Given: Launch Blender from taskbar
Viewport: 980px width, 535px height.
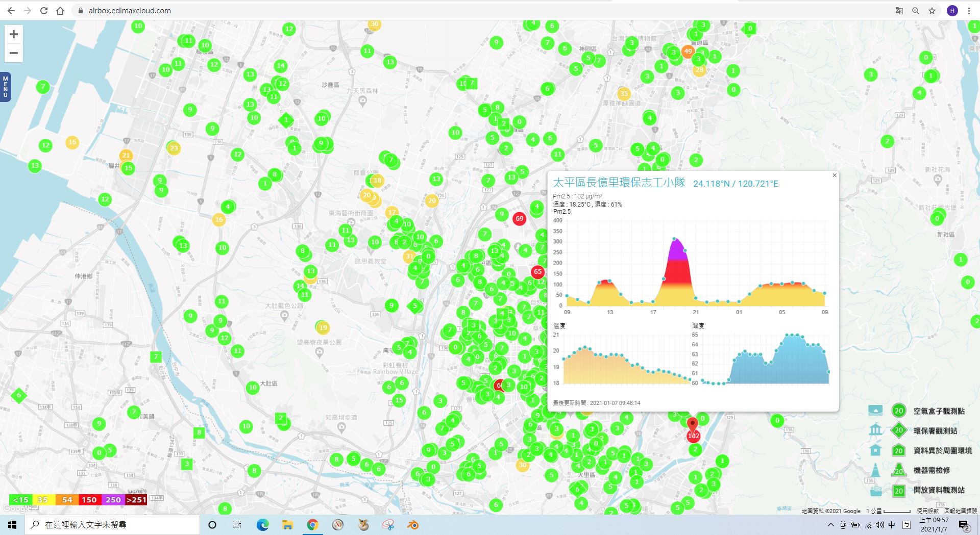Looking at the screenshot, I should [413, 525].
